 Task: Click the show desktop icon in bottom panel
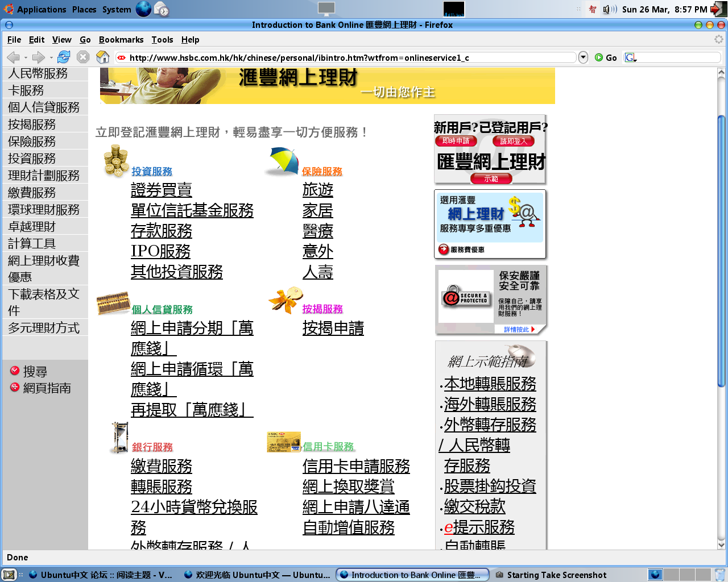(x=9, y=575)
